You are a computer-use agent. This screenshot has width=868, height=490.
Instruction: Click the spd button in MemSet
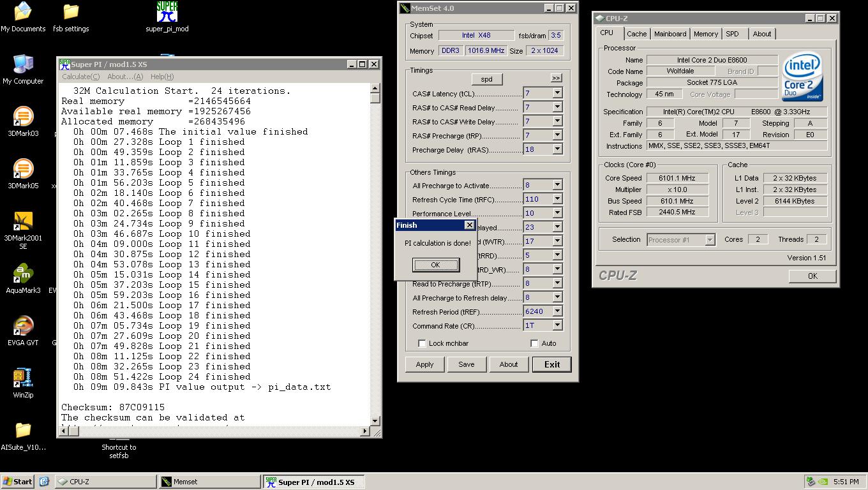tap(486, 79)
